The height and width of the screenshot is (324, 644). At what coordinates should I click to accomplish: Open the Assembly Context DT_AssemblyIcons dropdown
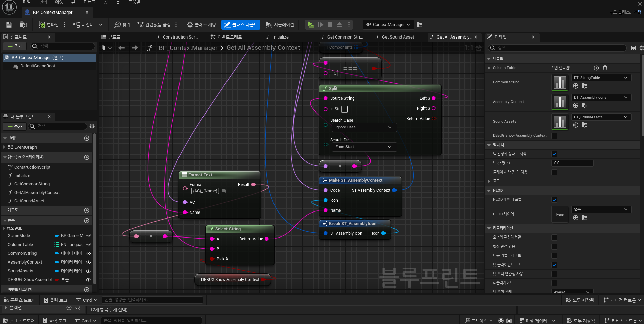click(x=601, y=97)
